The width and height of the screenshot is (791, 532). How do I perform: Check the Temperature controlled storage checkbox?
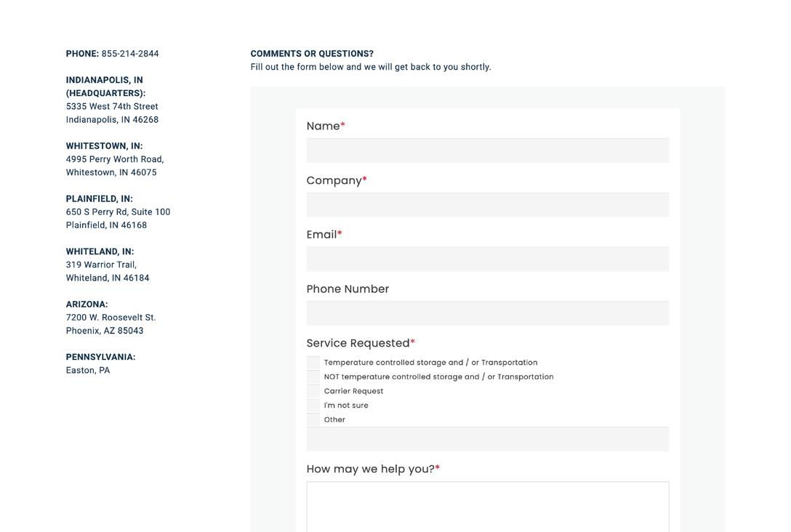pos(313,363)
